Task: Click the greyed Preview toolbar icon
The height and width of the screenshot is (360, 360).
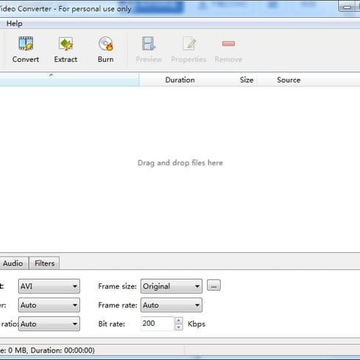Action: (x=149, y=50)
